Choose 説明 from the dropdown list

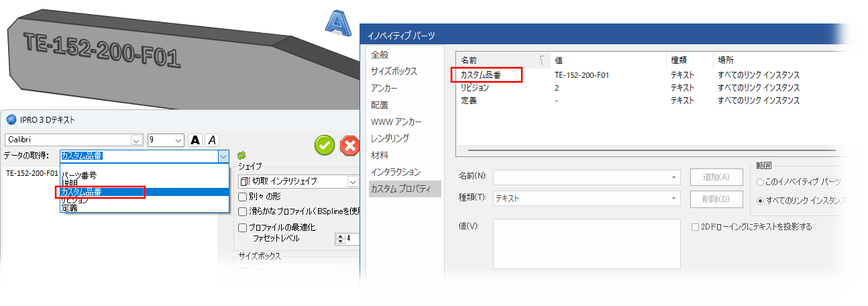pyautogui.click(x=70, y=183)
